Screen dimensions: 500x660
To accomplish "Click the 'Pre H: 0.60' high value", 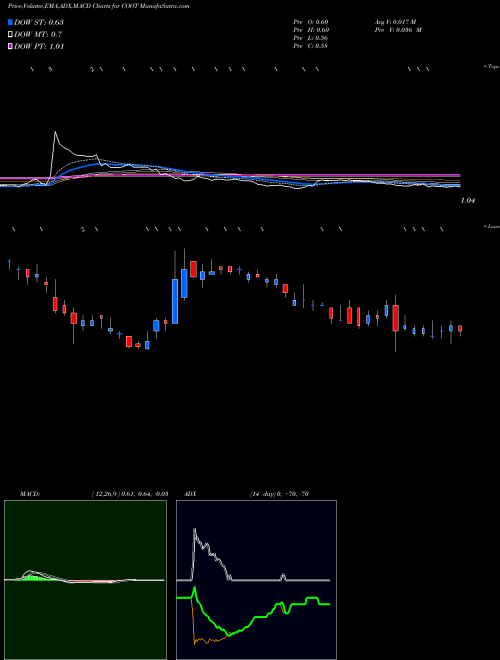I will coord(311,30).
